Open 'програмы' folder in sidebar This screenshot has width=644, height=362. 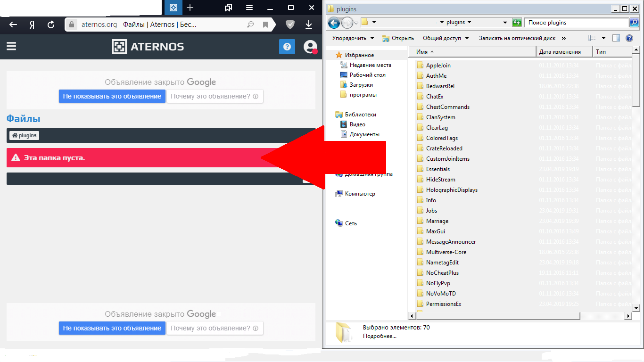click(x=363, y=95)
